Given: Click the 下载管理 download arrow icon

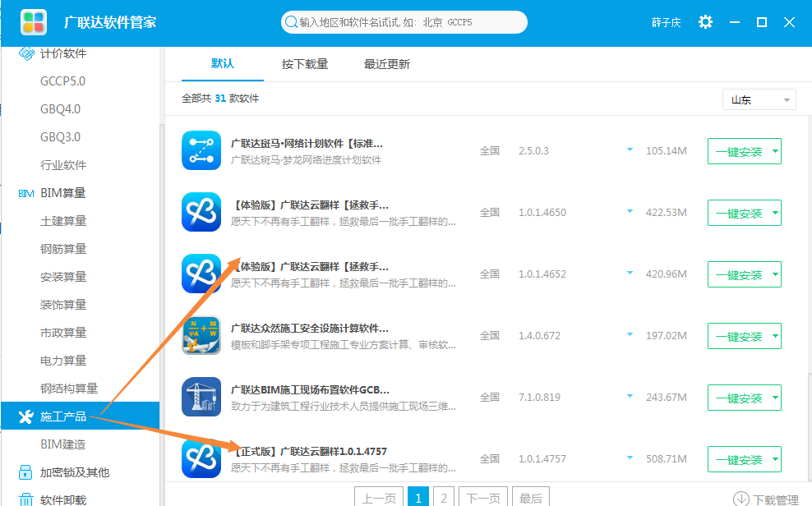Looking at the screenshot, I should 741,499.
